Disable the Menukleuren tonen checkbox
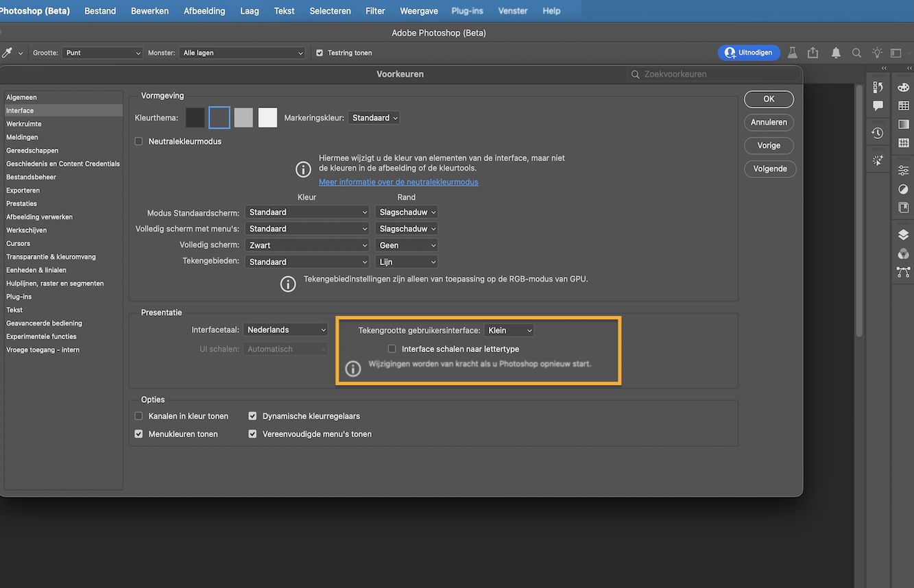Screen dimensions: 914x588 (x=139, y=433)
